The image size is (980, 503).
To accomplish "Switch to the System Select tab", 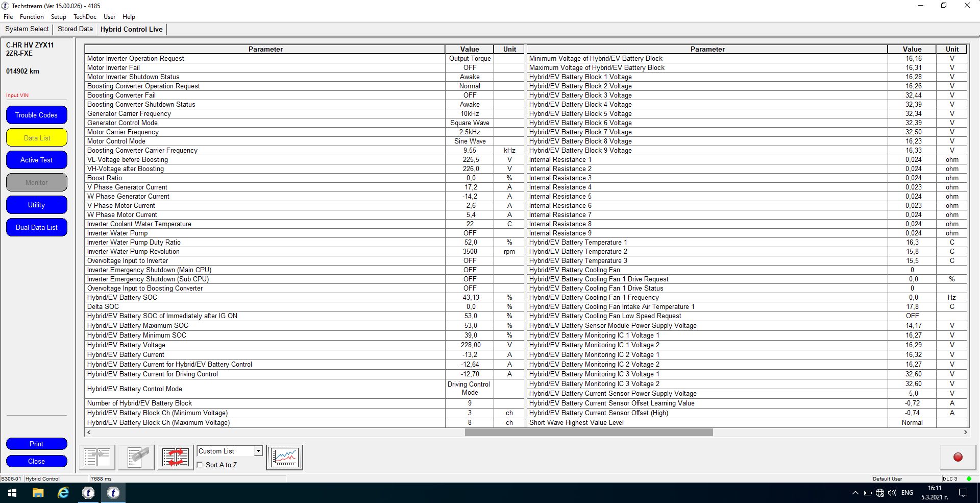I will click(x=27, y=29).
